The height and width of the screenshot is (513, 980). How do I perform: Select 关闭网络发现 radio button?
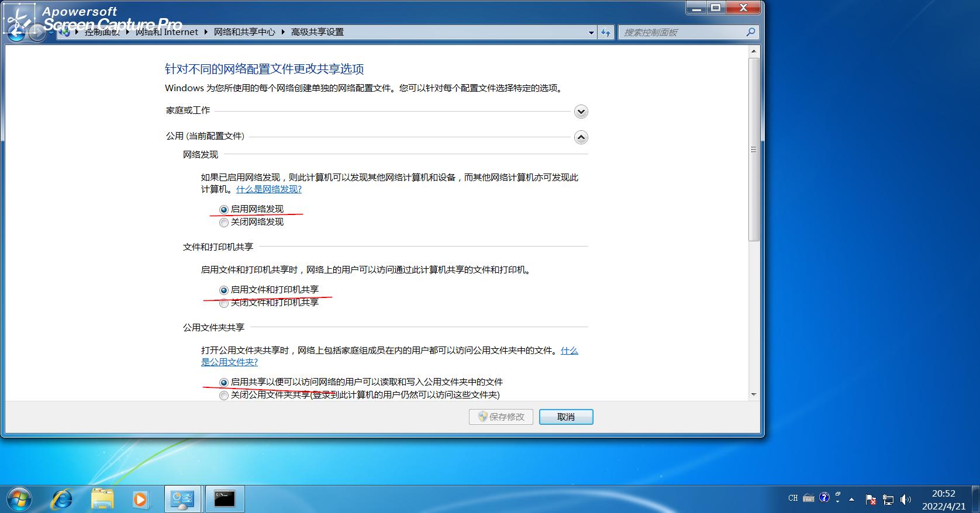[x=224, y=222]
